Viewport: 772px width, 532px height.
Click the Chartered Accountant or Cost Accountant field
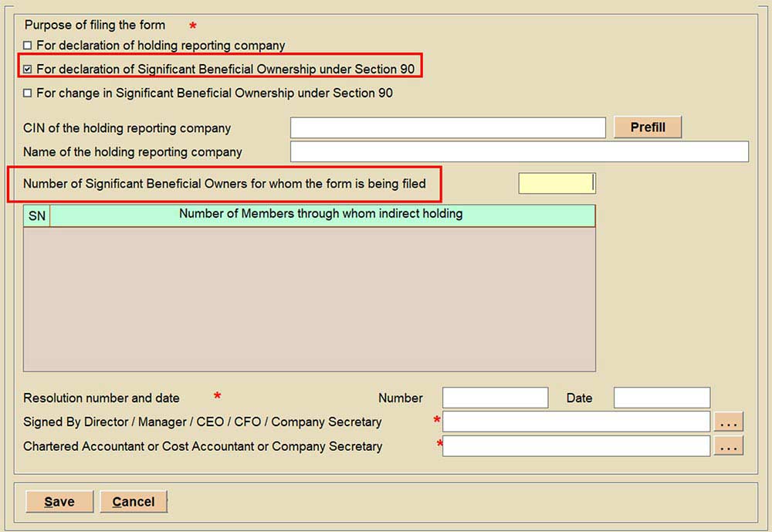tap(576, 446)
